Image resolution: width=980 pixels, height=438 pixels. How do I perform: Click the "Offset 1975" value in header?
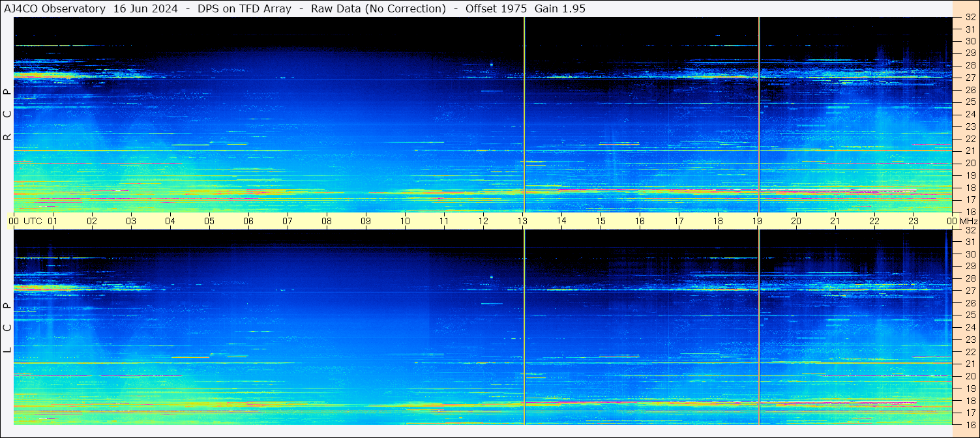coord(496,8)
